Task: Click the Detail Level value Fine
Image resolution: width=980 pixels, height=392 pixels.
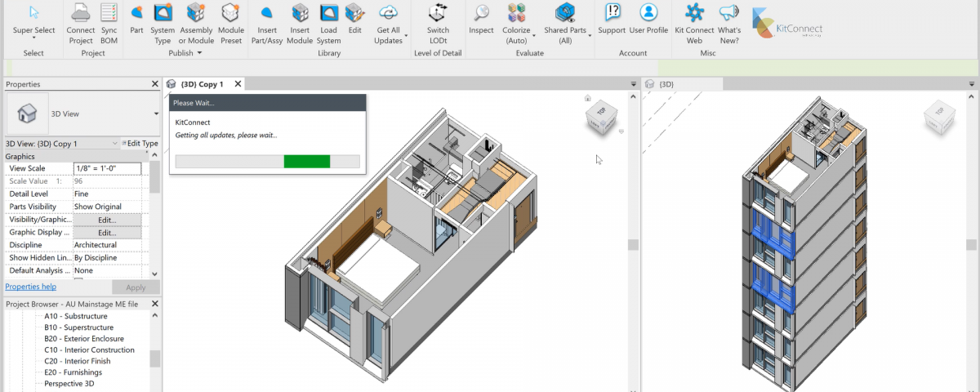Action: click(107, 194)
